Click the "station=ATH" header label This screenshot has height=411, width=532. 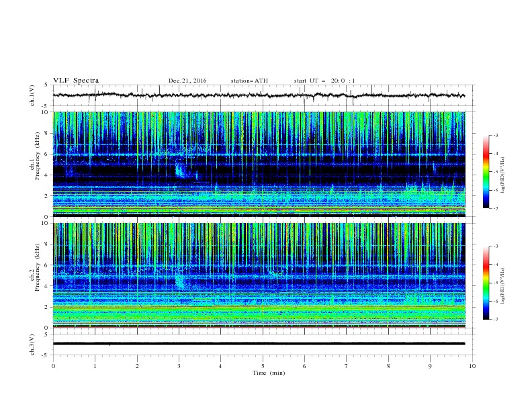pos(249,81)
